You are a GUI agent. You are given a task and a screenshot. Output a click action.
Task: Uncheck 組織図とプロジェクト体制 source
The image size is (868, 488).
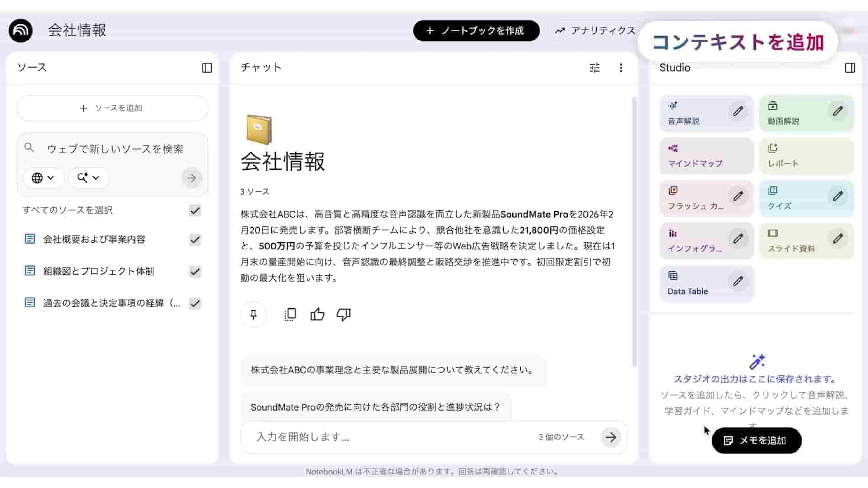195,271
